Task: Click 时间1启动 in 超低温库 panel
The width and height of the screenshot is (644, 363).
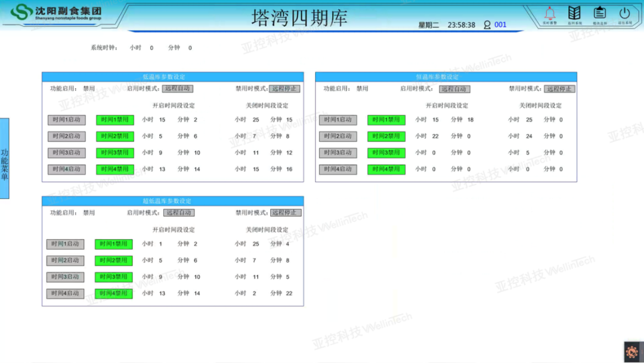Action: 66,244
